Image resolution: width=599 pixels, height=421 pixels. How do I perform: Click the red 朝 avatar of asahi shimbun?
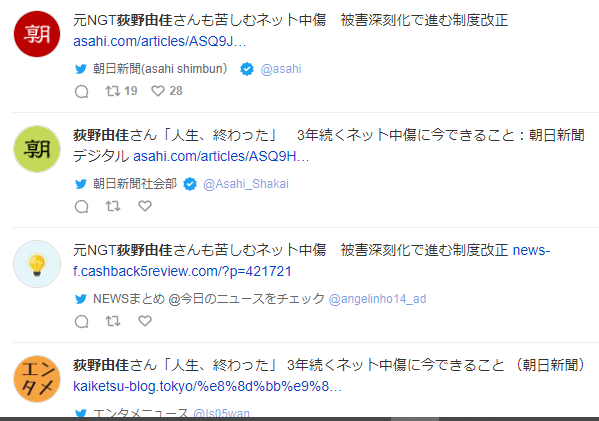click(37, 34)
